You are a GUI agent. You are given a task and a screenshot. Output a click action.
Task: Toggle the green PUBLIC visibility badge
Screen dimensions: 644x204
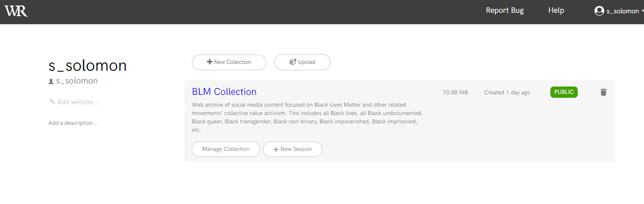[x=564, y=92]
